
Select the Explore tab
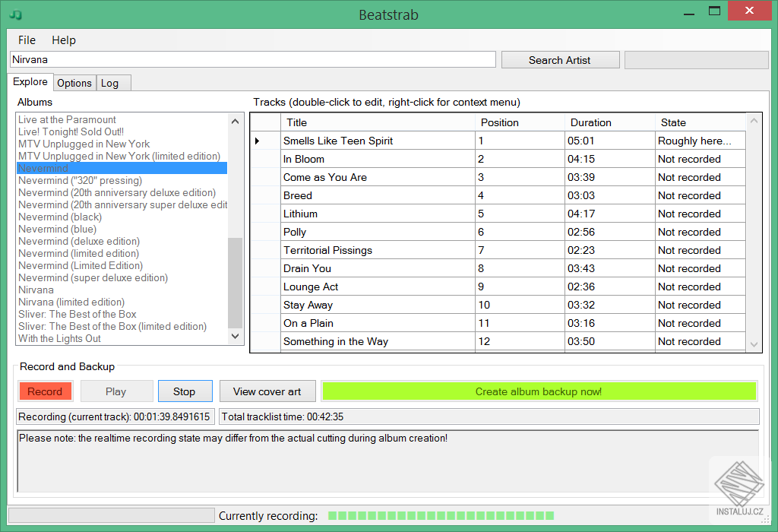pyautogui.click(x=30, y=82)
